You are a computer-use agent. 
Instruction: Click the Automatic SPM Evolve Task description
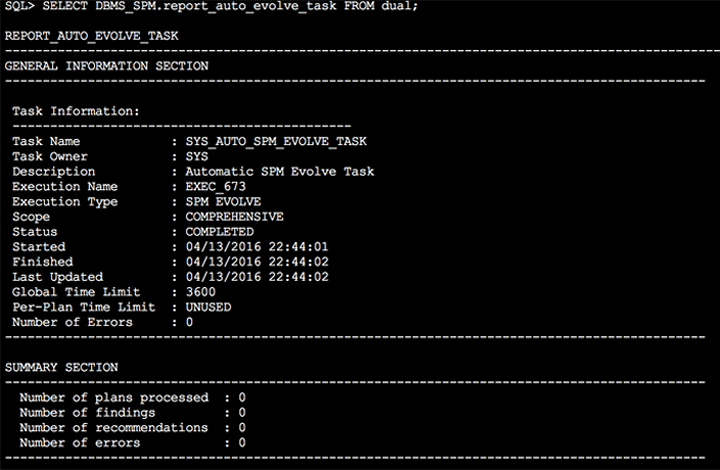[x=280, y=171]
